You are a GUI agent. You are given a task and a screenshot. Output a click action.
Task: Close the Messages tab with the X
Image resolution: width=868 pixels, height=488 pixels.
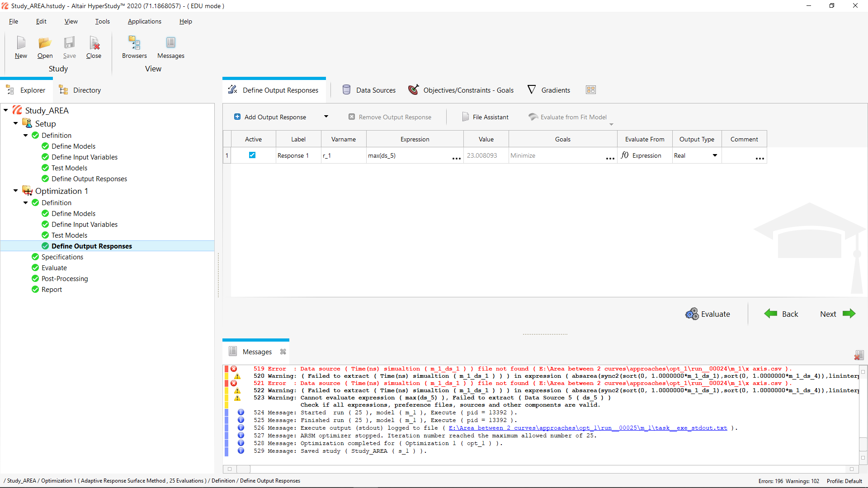(x=283, y=352)
